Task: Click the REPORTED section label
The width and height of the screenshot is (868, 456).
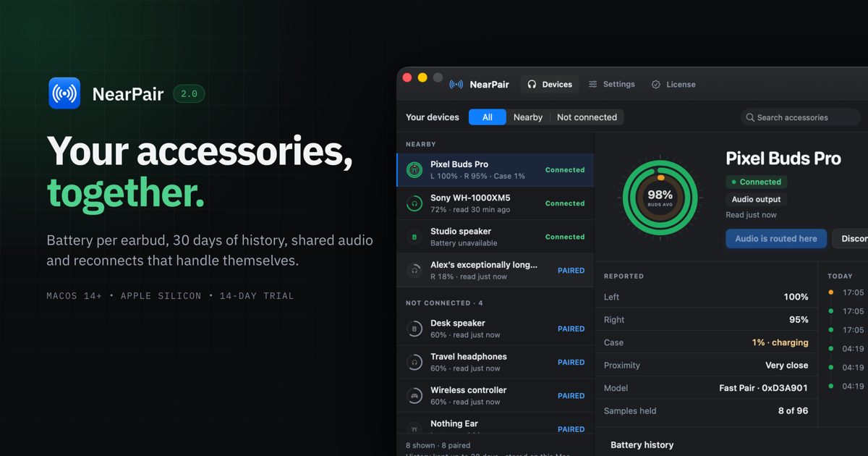Action: coord(624,276)
